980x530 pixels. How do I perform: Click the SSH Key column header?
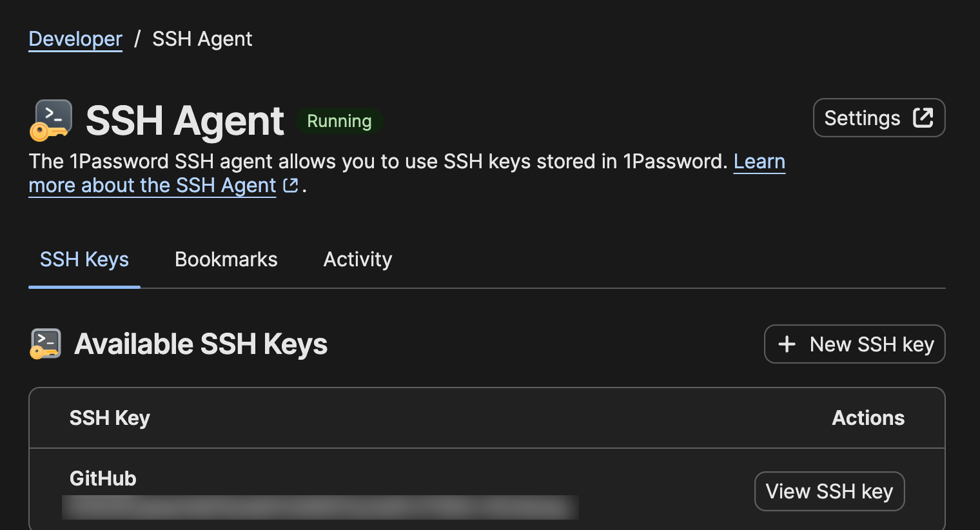pyautogui.click(x=110, y=418)
